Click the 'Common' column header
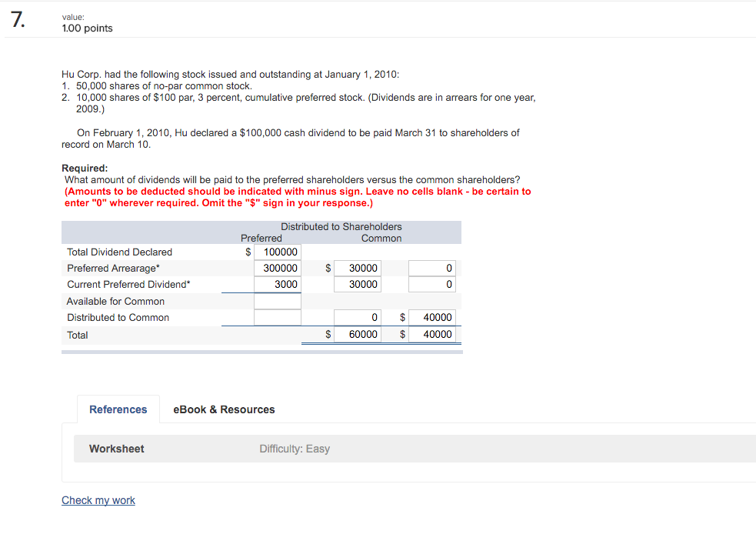This screenshot has width=756, height=551. coord(381,239)
